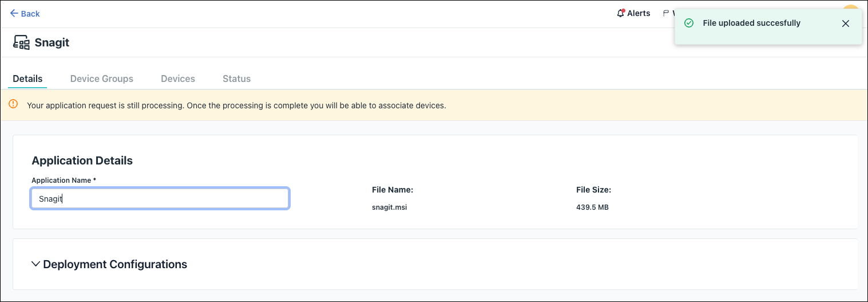Click the flag icon beside Alerts
The image size is (868, 302).
(665, 13)
